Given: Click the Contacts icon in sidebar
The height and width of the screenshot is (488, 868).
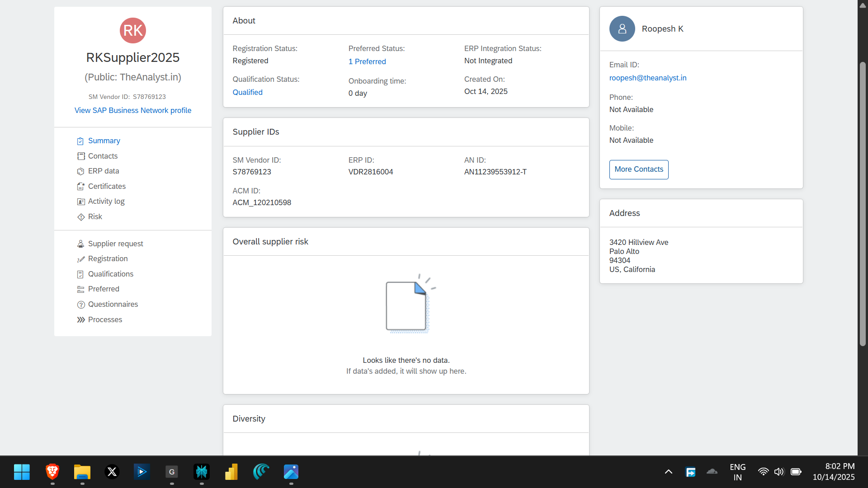Looking at the screenshot, I should coord(81,156).
